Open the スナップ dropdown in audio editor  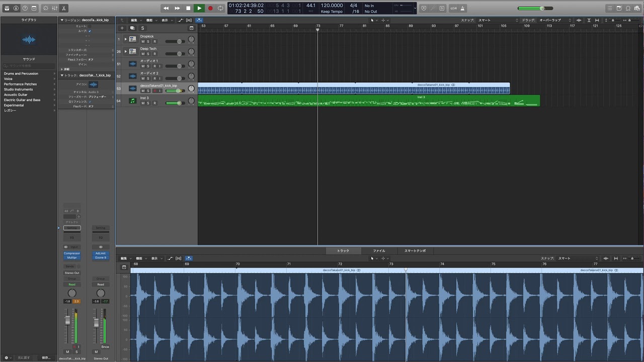[x=578, y=258]
